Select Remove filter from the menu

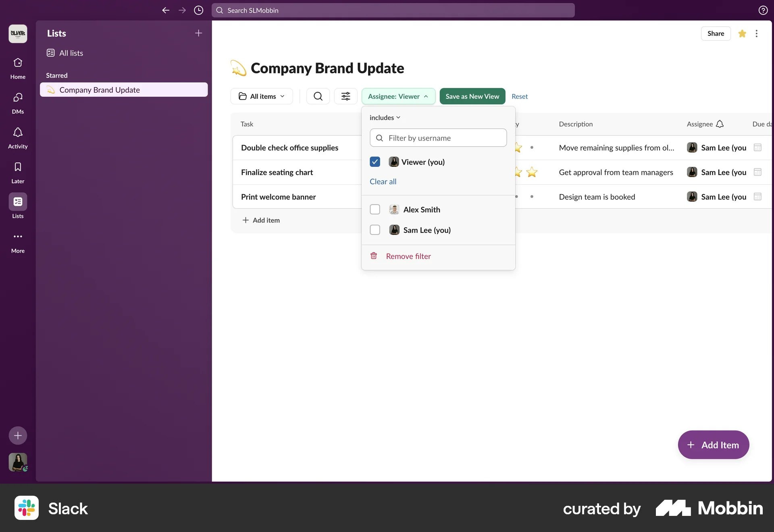pos(408,256)
